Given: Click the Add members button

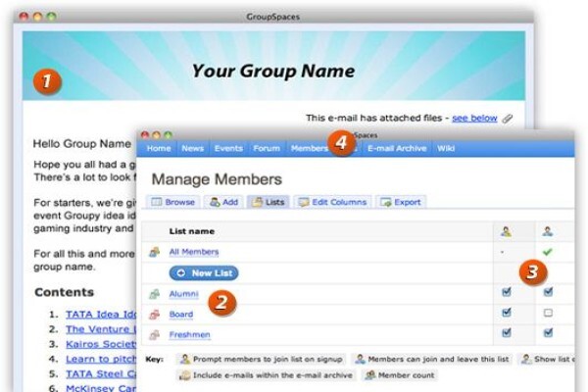Looking at the screenshot, I should [x=223, y=202].
